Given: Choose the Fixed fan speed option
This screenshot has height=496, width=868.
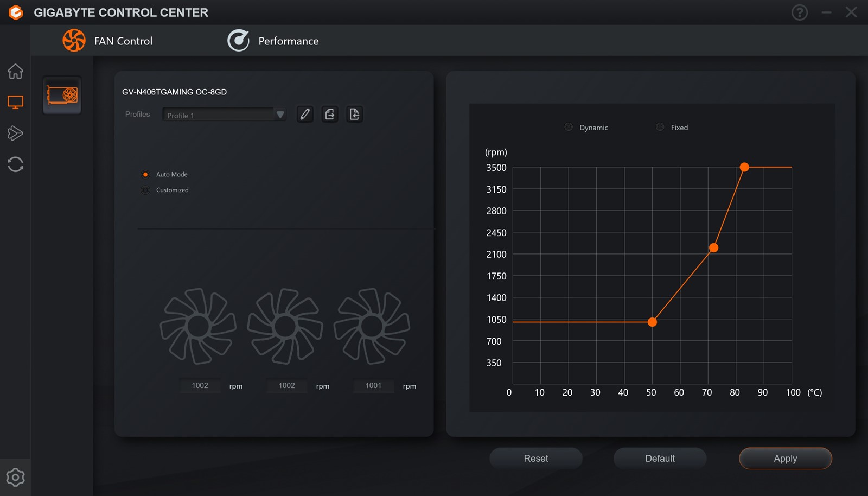Looking at the screenshot, I should click(x=660, y=127).
